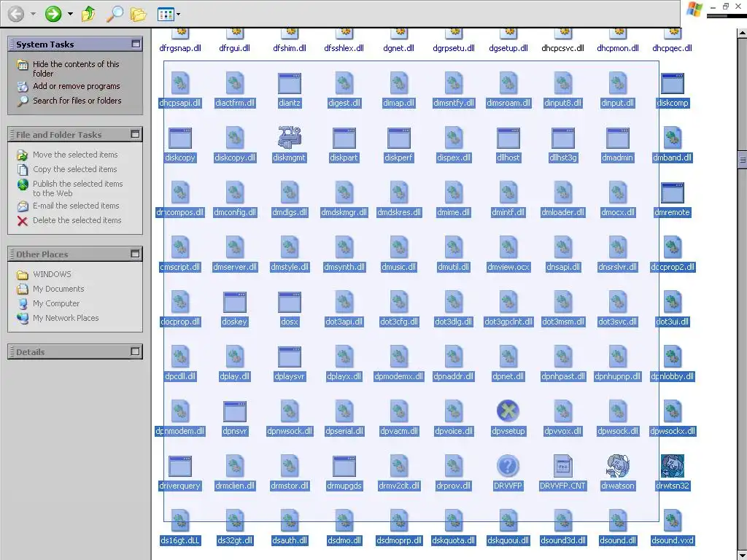Click E-mail the selected items
The height and width of the screenshot is (560, 747).
click(x=76, y=206)
